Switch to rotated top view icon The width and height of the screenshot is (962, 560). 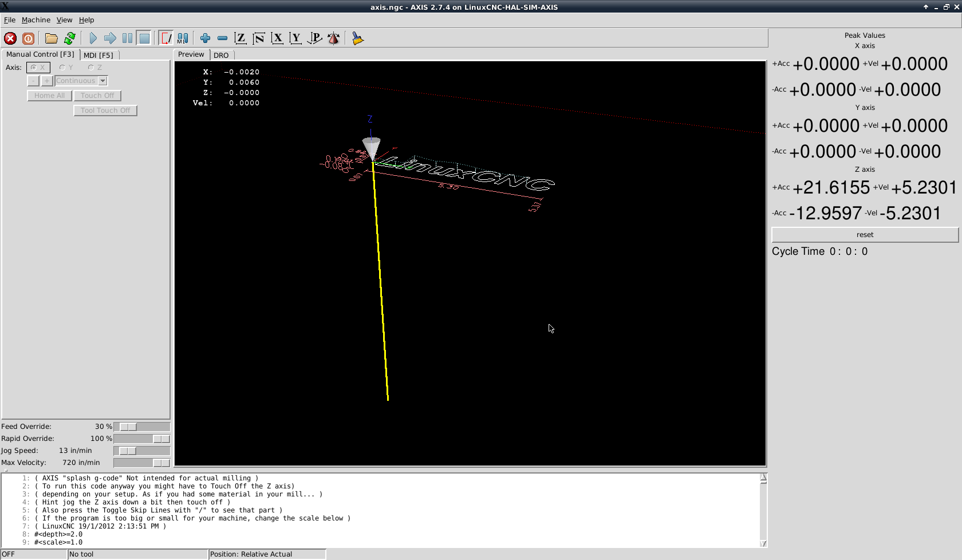259,38
